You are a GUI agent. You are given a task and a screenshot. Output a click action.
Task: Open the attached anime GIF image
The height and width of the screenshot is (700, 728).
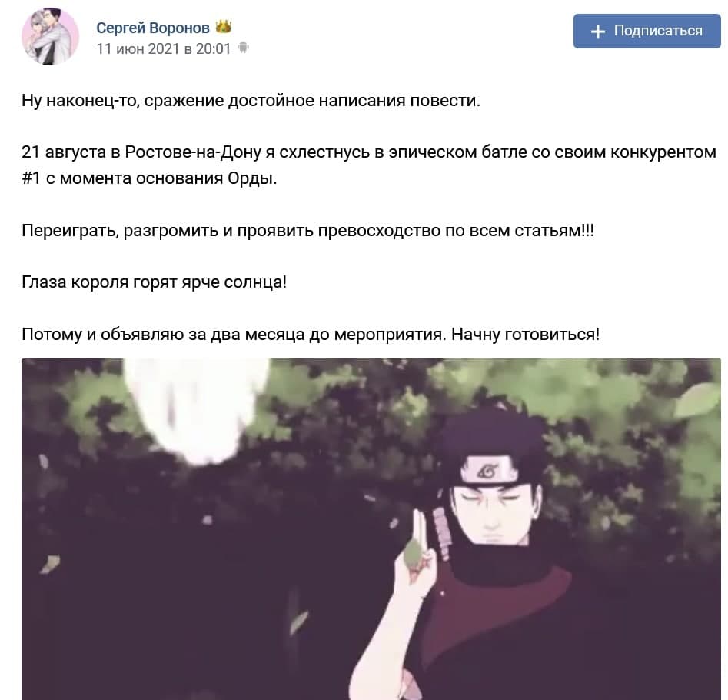pyautogui.click(x=371, y=529)
